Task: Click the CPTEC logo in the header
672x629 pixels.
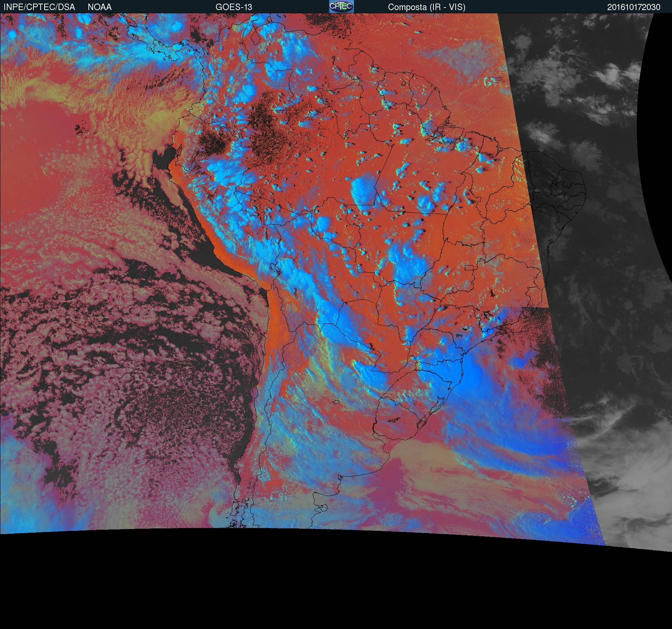Action: coord(341,6)
